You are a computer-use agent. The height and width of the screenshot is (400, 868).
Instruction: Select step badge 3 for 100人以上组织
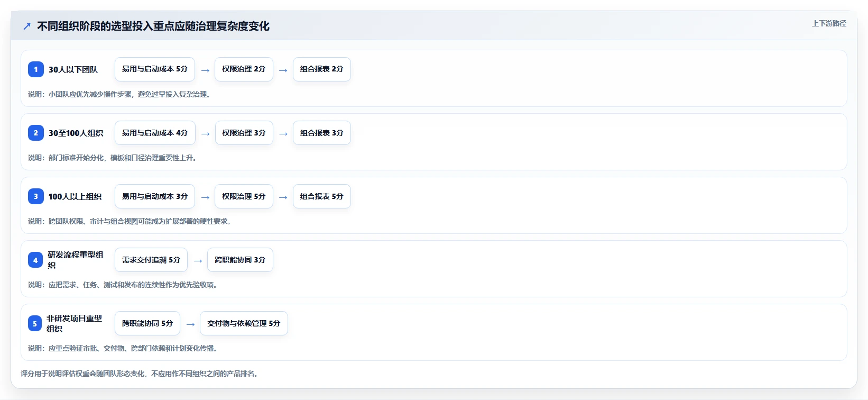[36, 196]
